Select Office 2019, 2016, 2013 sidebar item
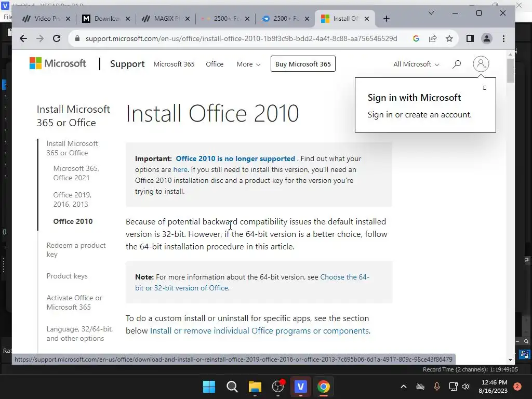Image resolution: width=532 pixels, height=399 pixels. 72,199
